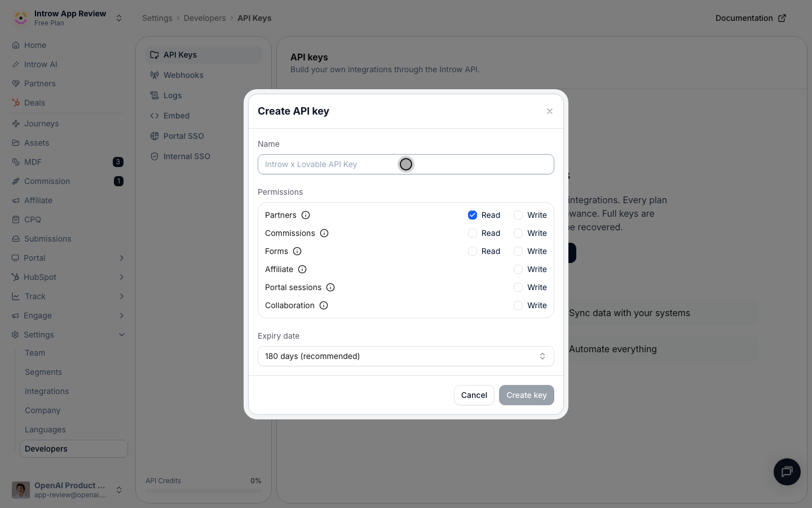Open the Segments settings page
Viewport: 812px width, 508px height.
click(x=43, y=372)
